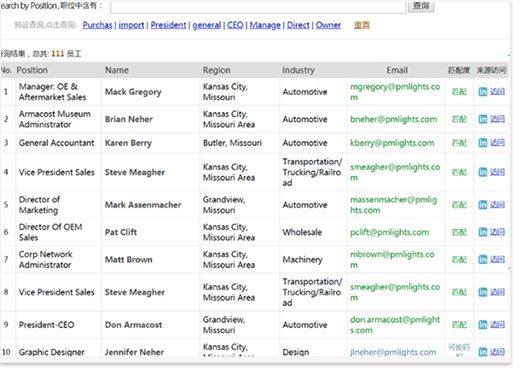This screenshot has height=370, width=520.
Task: Click the Position column header
Action: coord(32,70)
